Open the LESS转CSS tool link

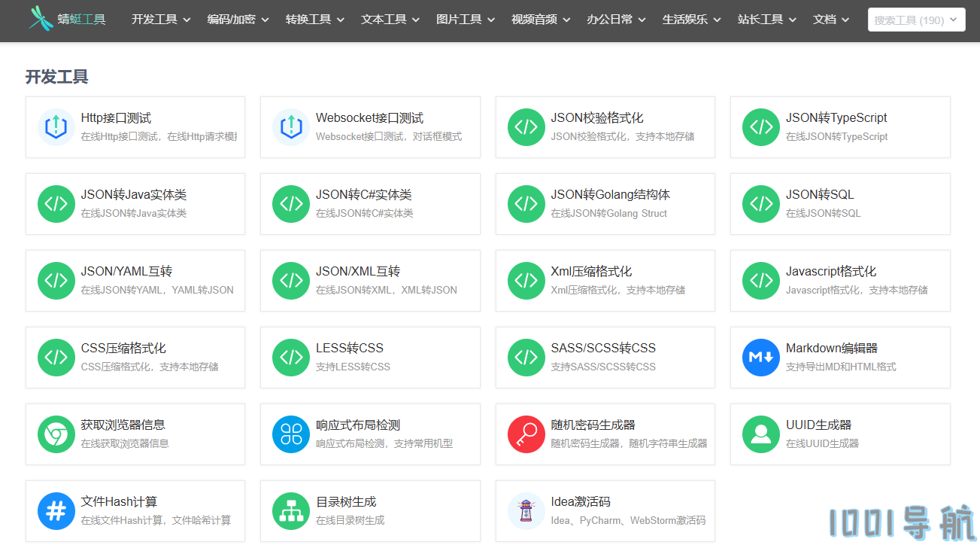point(350,349)
